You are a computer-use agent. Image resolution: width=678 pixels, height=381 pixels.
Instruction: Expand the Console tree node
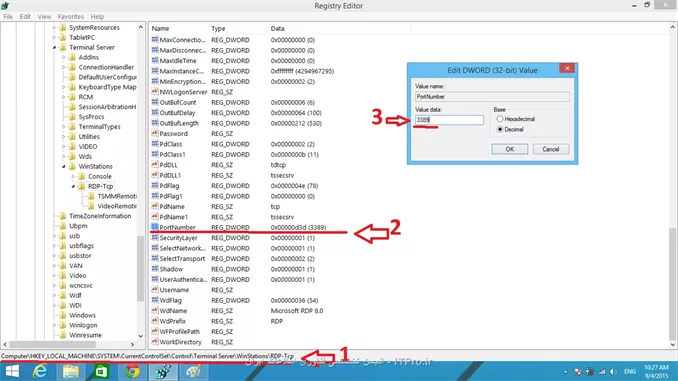pyautogui.click(x=74, y=176)
